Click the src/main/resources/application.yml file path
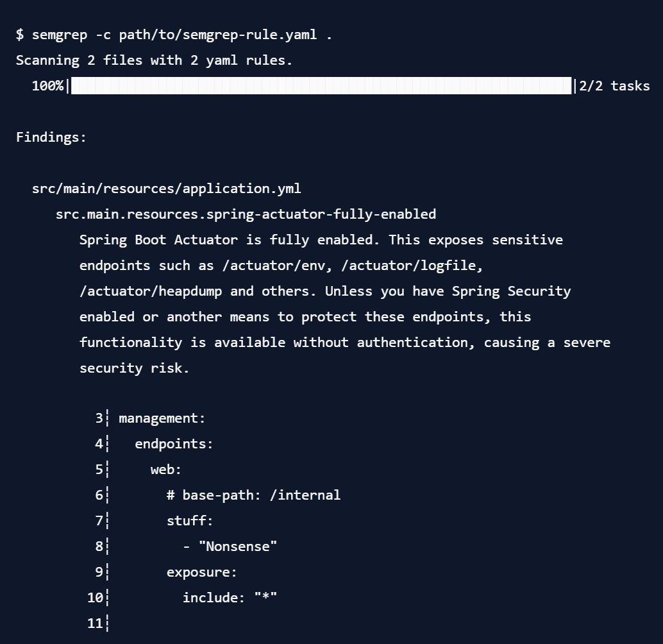The image size is (663, 644). 166,189
